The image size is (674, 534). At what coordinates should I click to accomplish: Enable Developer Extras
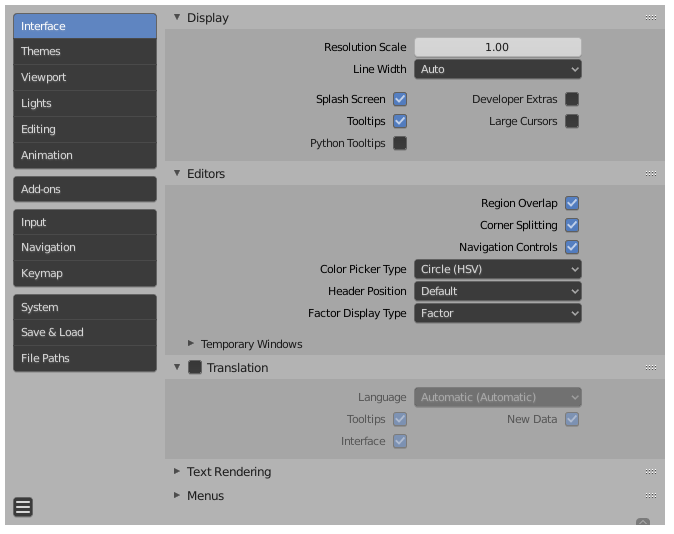click(x=572, y=99)
